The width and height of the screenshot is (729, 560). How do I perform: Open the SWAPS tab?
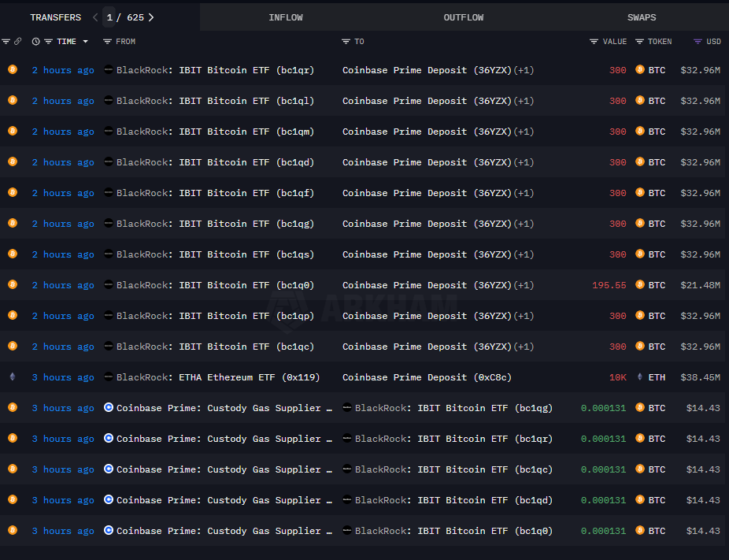pyautogui.click(x=642, y=17)
